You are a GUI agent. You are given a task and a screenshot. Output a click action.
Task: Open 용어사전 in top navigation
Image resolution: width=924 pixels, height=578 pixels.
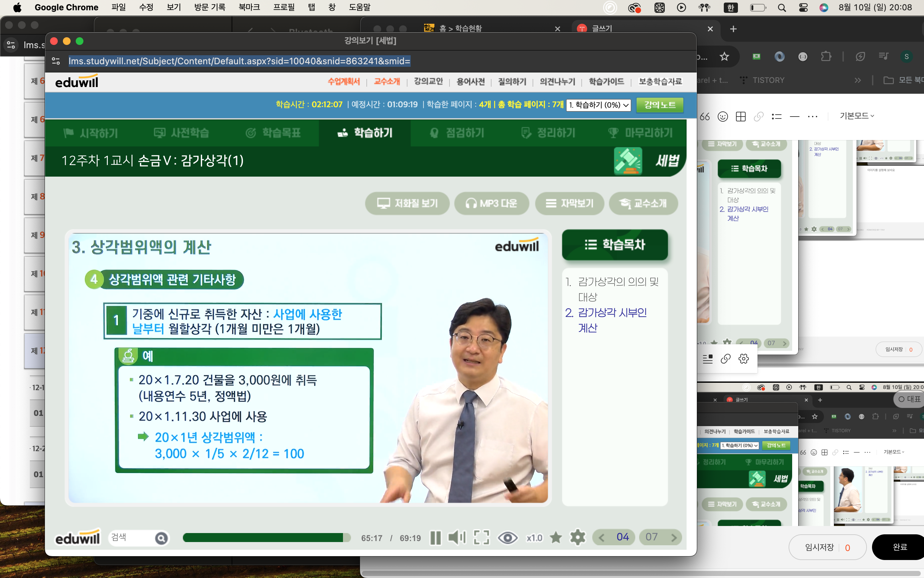[x=470, y=82]
